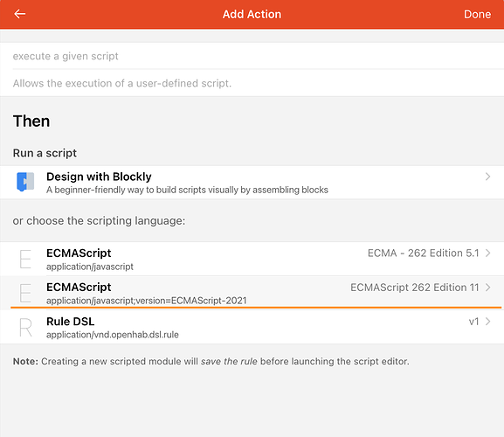The height and width of the screenshot is (437, 504).
Task: Click the Blockly puzzle-piece icon
Action: pos(25,182)
